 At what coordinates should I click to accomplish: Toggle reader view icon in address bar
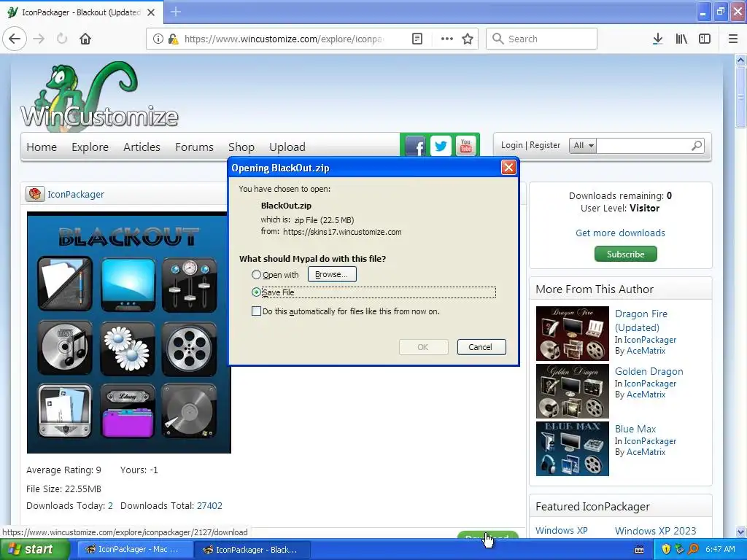pos(417,39)
